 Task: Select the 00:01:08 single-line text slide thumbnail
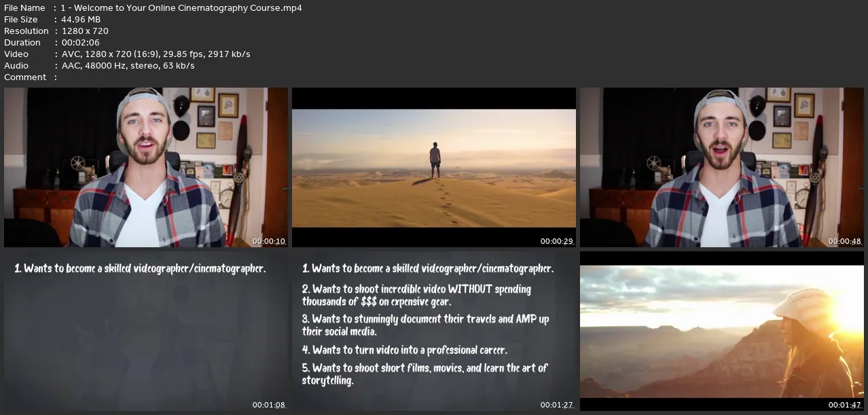(146, 331)
